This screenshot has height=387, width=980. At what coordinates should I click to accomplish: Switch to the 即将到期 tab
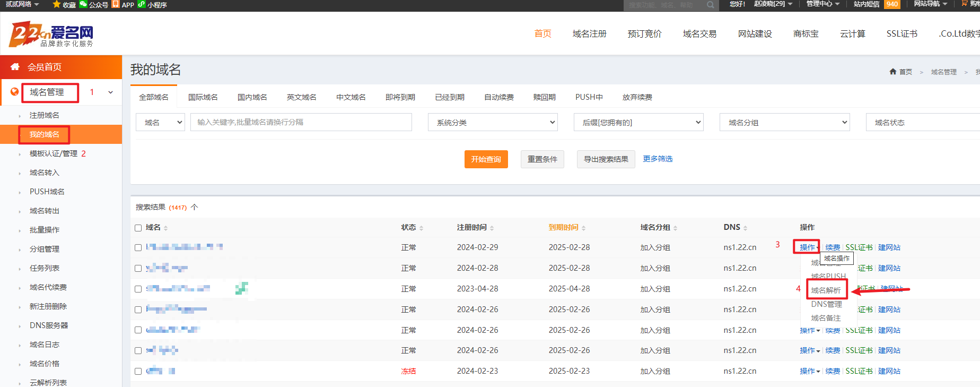click(400, 97)
